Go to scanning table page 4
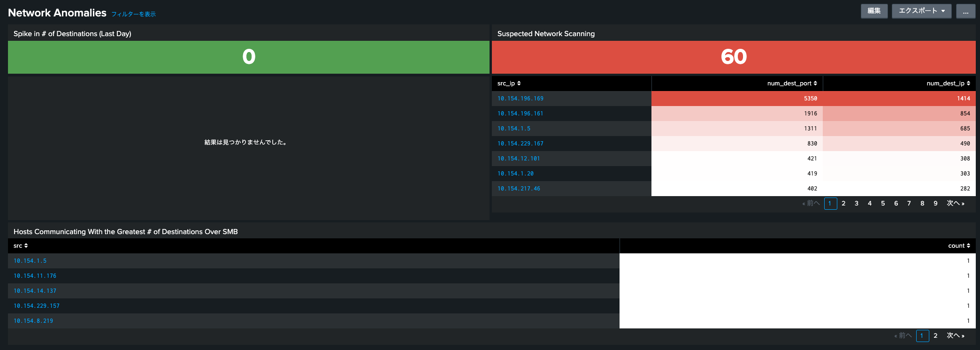This screenshot has width=980, height=350. [x=870, y=204]
